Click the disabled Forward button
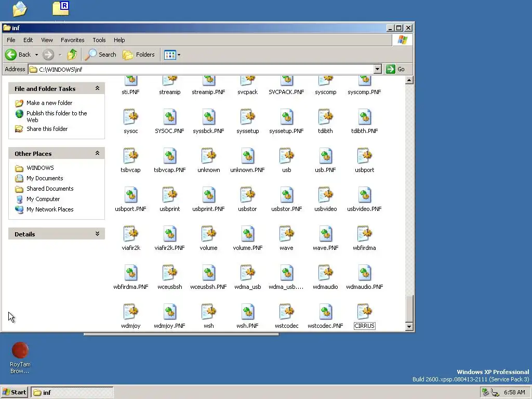532x399 pixels. (x=48, y=55)
